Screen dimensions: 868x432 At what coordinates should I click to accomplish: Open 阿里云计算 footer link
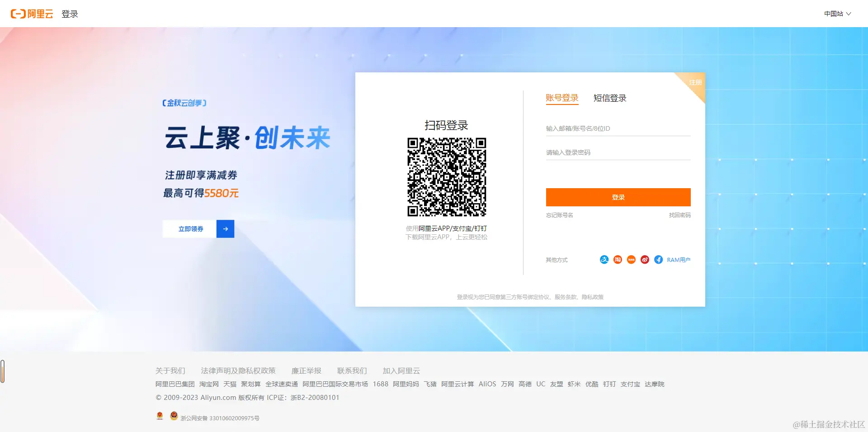(458, 384)
